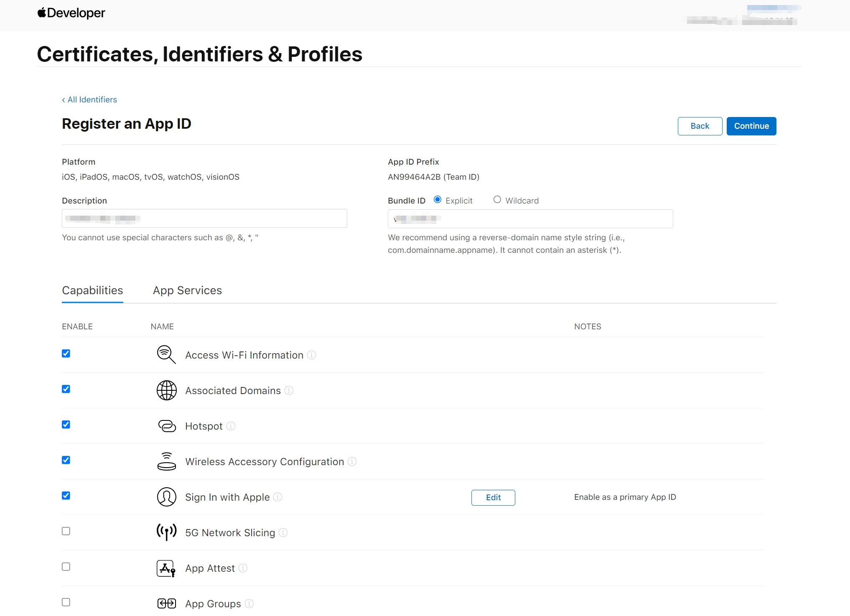Select the Wildcard Bundle ID option

(497, 200)
